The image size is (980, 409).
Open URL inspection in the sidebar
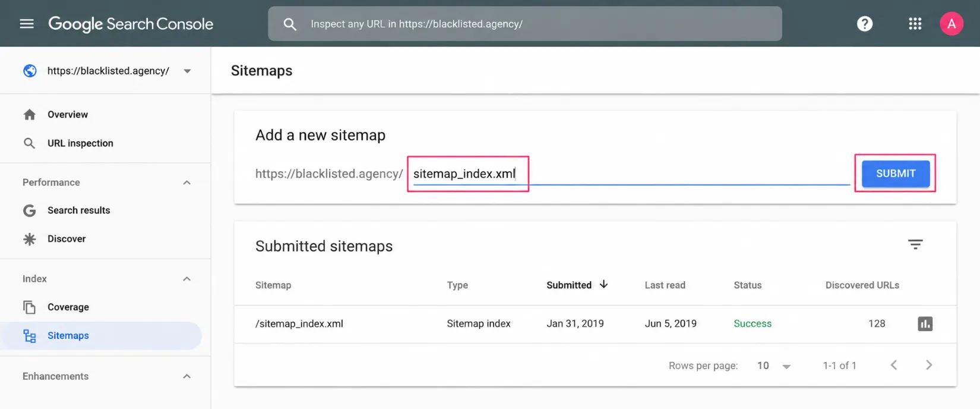[80, 143]
